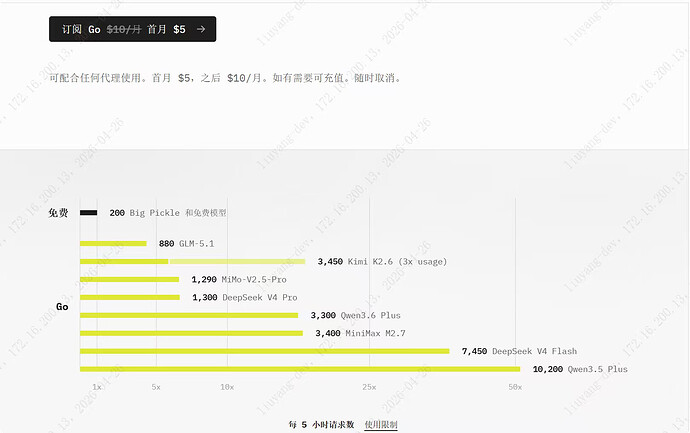Click the 5x axis label
Screen dimensions: 690x433
[156, 387]
